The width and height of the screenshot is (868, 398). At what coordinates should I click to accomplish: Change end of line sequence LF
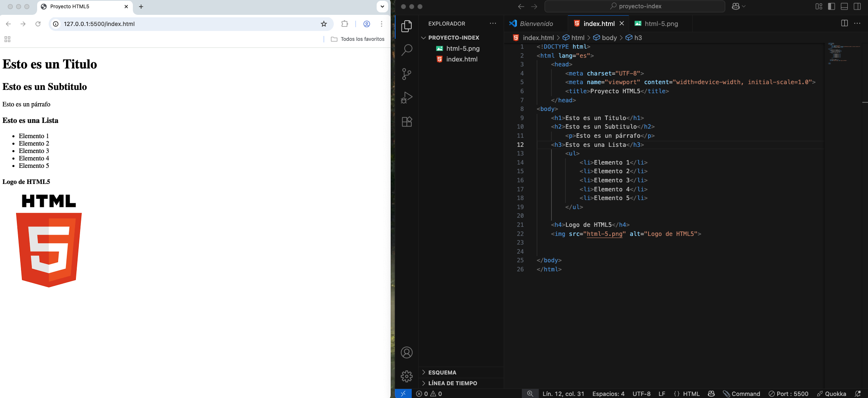662,393
